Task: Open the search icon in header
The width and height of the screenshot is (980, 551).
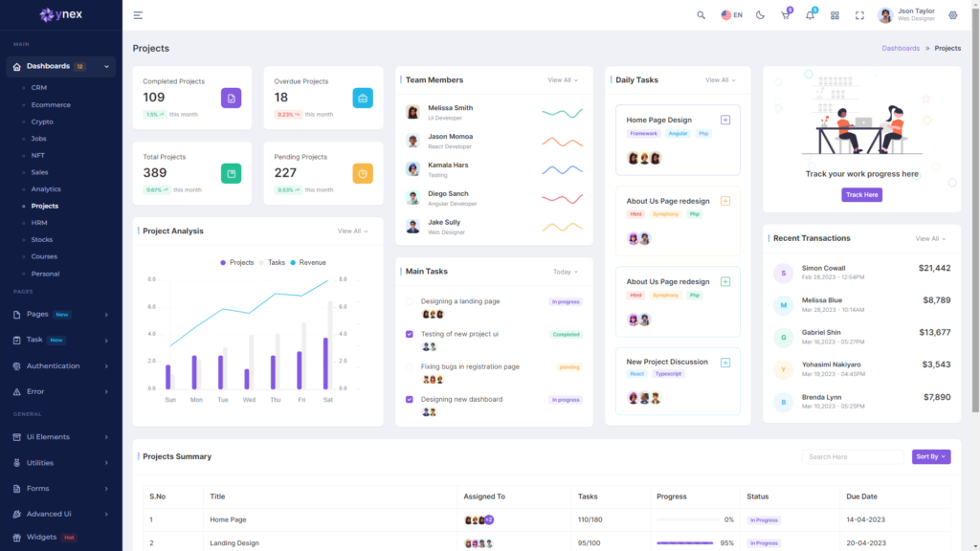Action: tap(702, 15)
